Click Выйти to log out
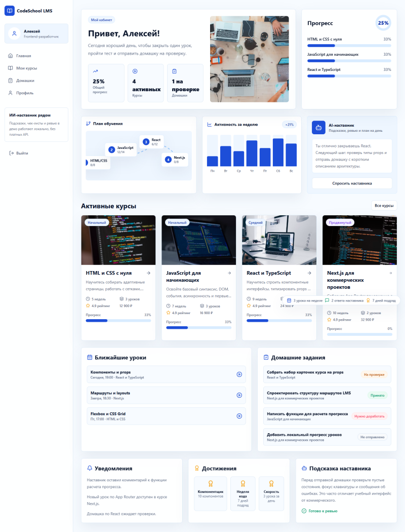 click(36, 153)
